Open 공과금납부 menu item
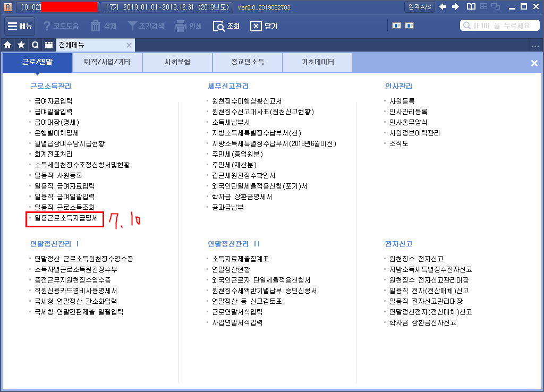The image size is (544, 392). coord(228,208)
